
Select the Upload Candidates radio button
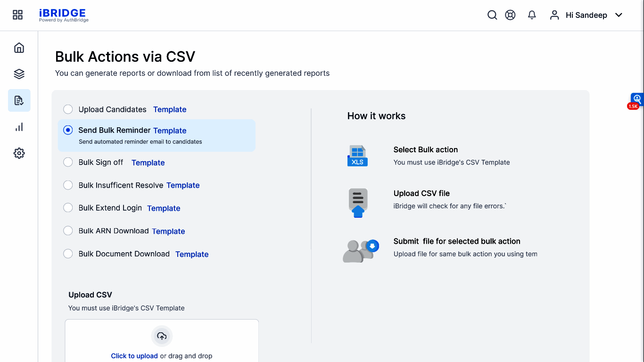point(68,109)
